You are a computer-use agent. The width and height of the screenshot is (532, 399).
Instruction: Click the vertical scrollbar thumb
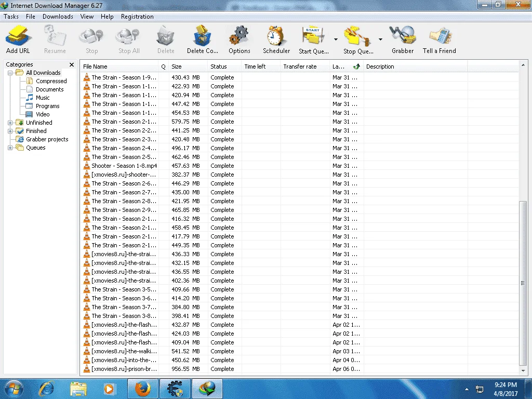pos(523,283)
